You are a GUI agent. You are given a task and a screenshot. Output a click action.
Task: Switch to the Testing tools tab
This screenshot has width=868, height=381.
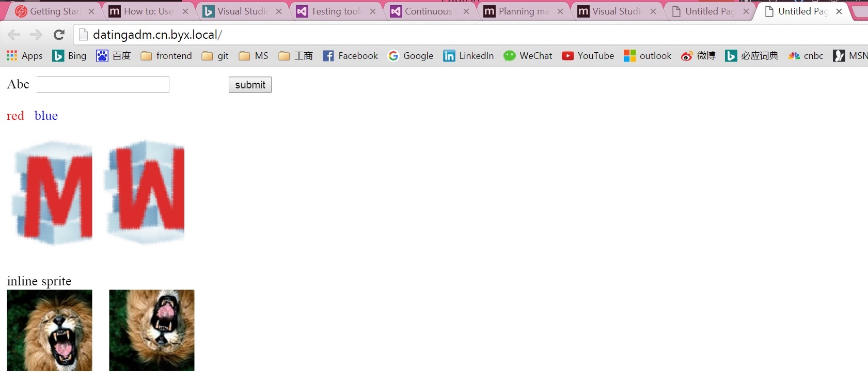(336, 11)
